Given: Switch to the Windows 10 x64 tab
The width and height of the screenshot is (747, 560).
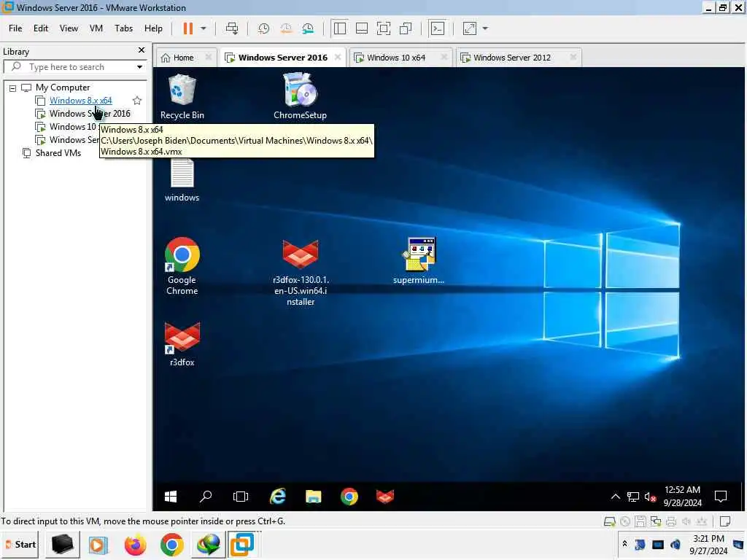Looking at the screenshot, I should pos(395,58).
